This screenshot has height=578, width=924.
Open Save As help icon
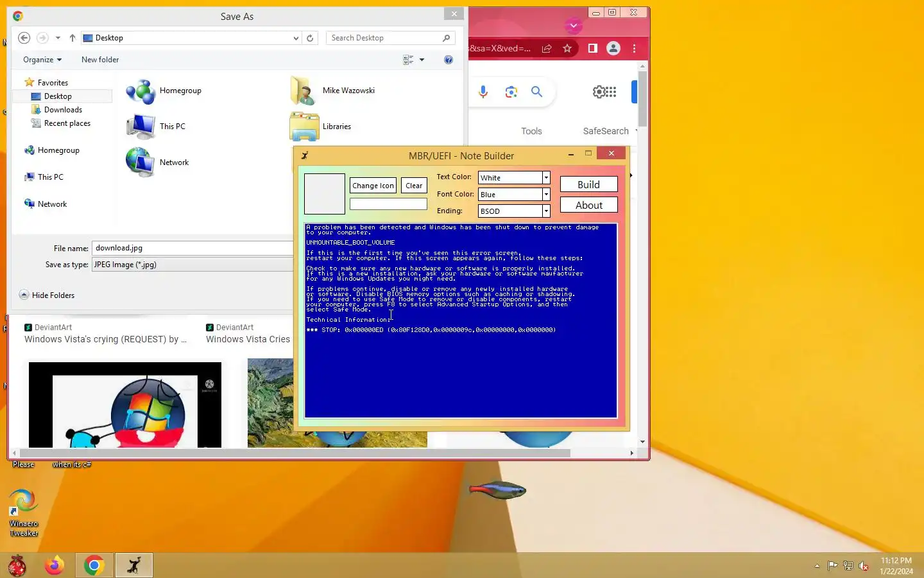pyautogui.click(x=449, y=60)
